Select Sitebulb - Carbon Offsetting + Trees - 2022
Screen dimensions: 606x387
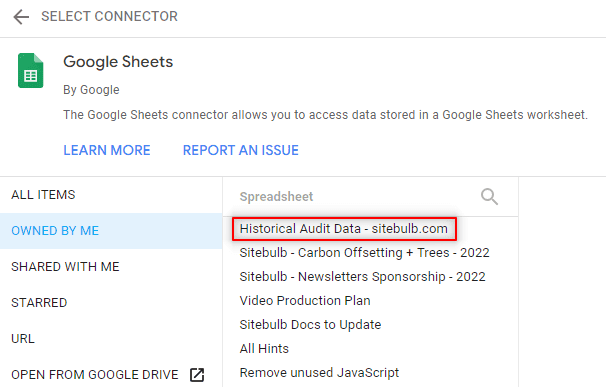pyautogui.click(x=364, y=253)
